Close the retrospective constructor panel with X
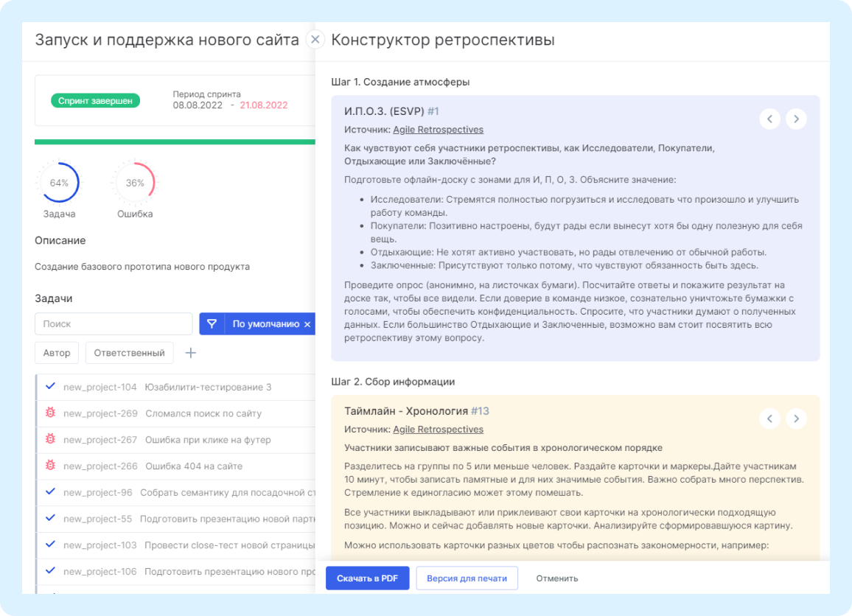 (315, 40)
